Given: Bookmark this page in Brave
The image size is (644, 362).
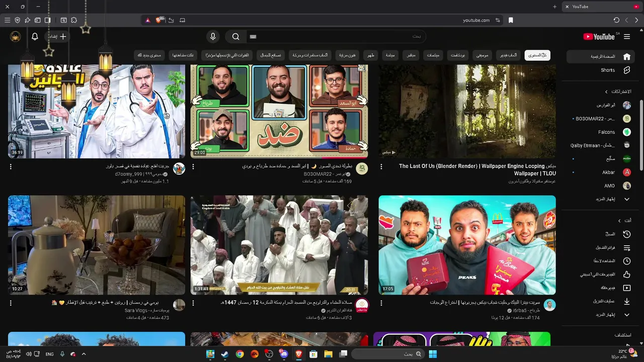Looking at the screenshot, I should coord(511,20).
